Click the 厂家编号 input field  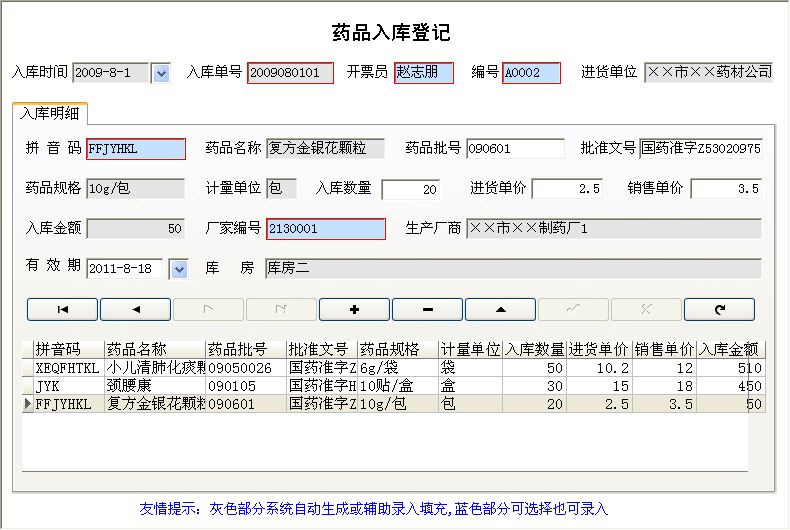click(325, 229)
